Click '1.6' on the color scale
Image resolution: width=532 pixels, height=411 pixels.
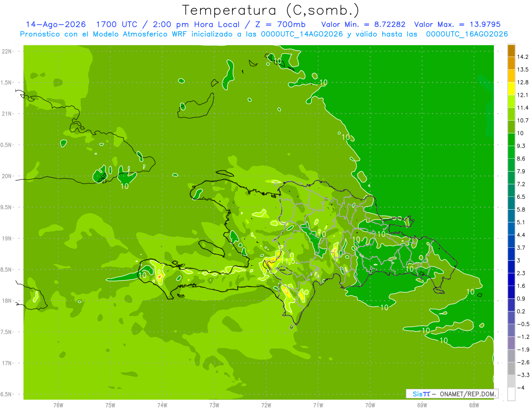pyautogui.click(x=521, y=286)
